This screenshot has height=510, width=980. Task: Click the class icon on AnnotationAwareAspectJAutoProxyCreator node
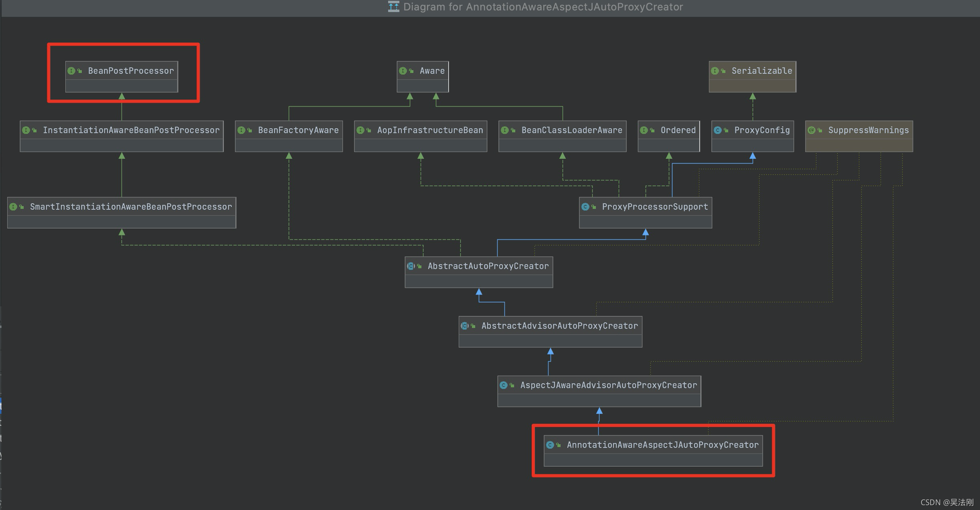(x=550, y=445)
